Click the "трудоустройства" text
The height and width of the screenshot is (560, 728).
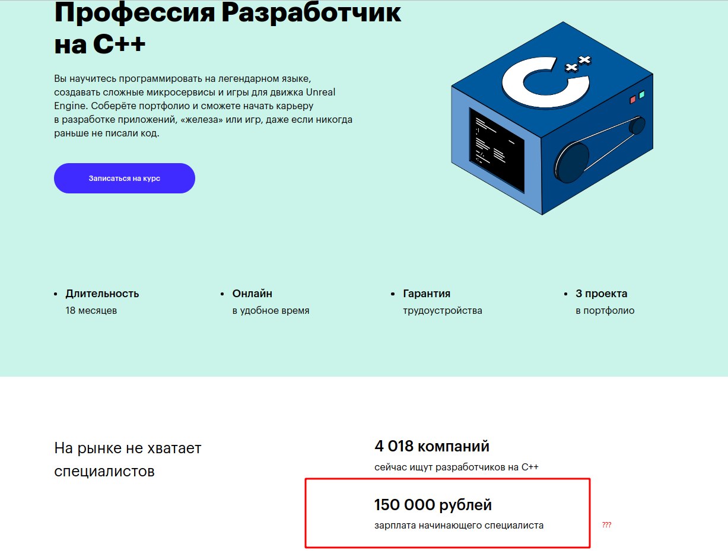(442, 310)
